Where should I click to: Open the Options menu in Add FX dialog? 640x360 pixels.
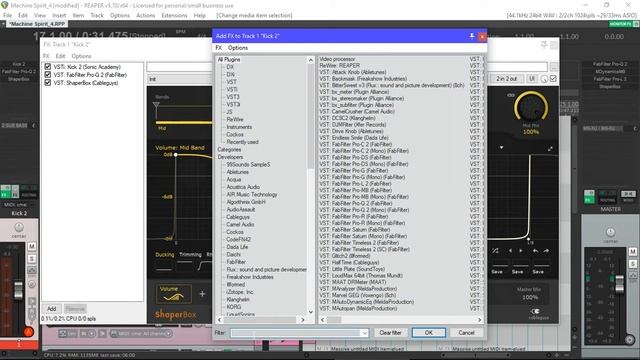point(238,48)
